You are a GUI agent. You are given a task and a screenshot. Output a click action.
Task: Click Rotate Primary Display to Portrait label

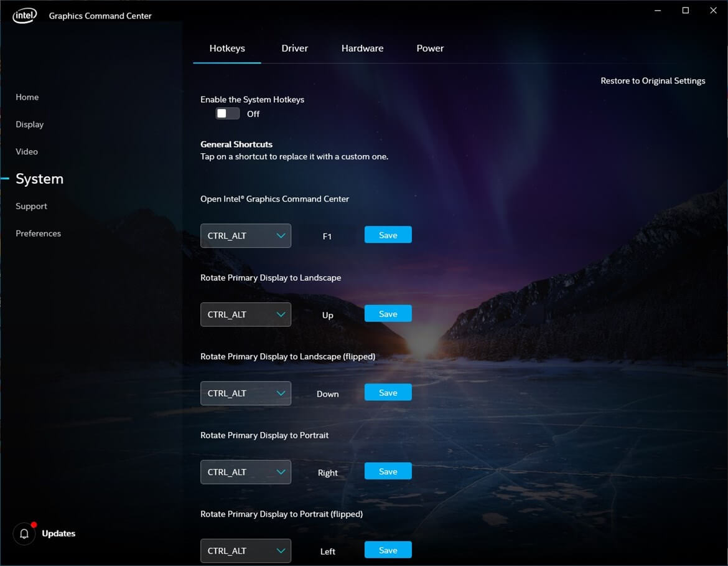click(x=264, y=435)
